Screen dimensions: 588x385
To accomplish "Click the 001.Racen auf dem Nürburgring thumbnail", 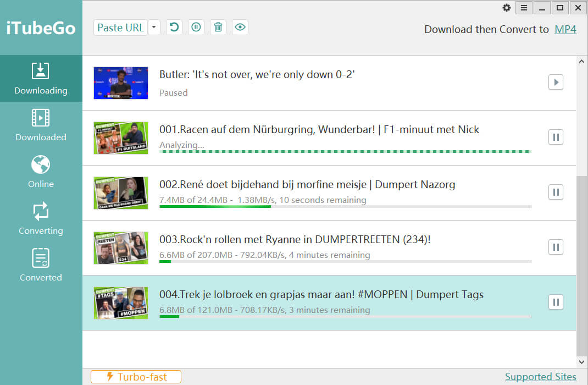I will point(121,137).
